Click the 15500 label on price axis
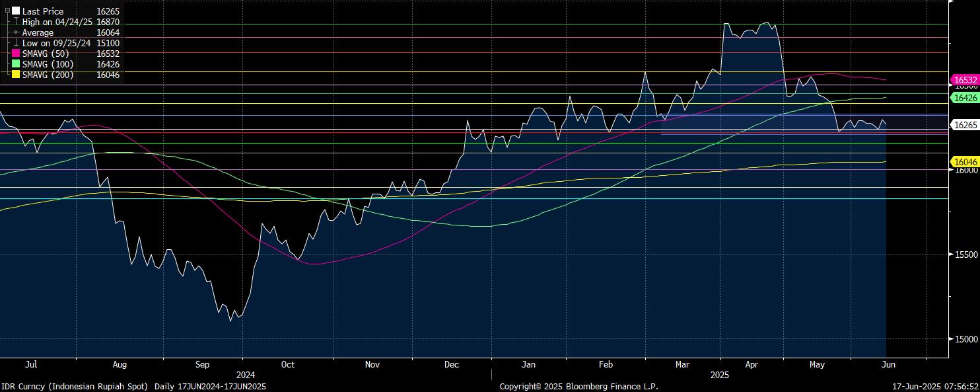This screenshot has height=392, width=980. [965, 255]
